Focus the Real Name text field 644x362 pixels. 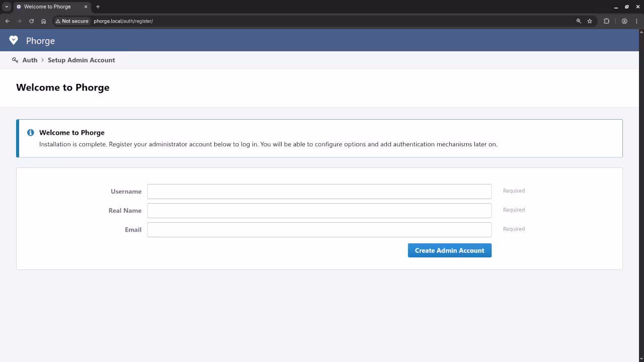[319, 211]
